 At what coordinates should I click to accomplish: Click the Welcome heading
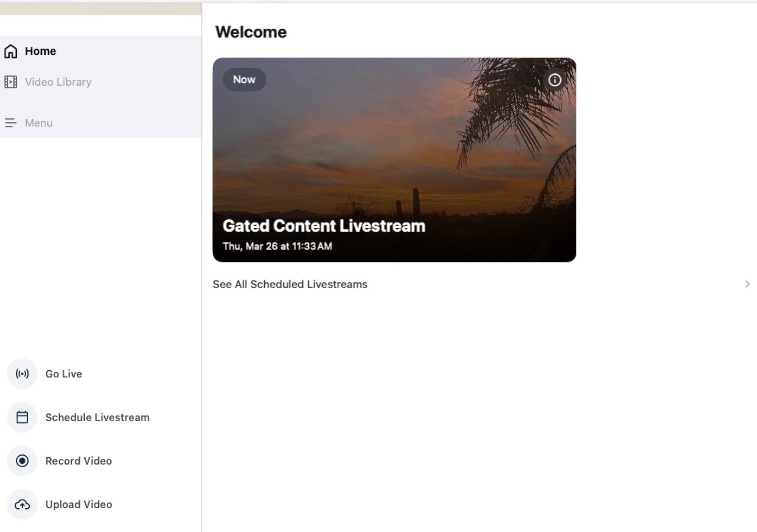click(x=251, y=32)
